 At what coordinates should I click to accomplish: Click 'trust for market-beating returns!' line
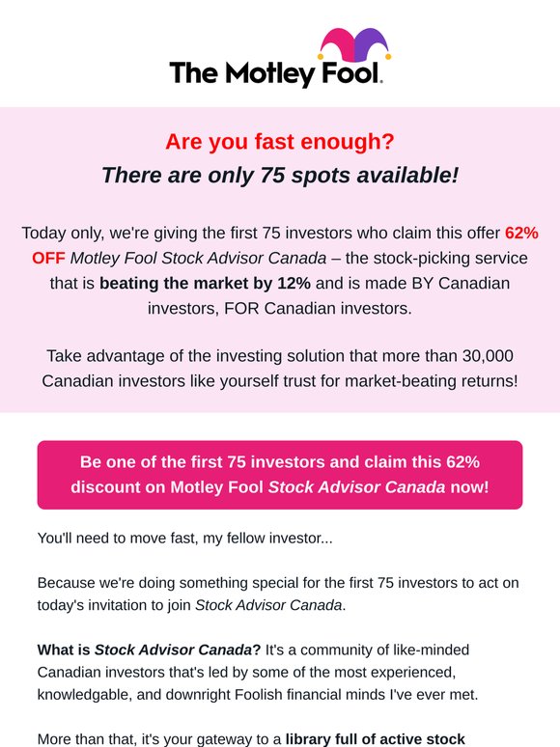280,381
